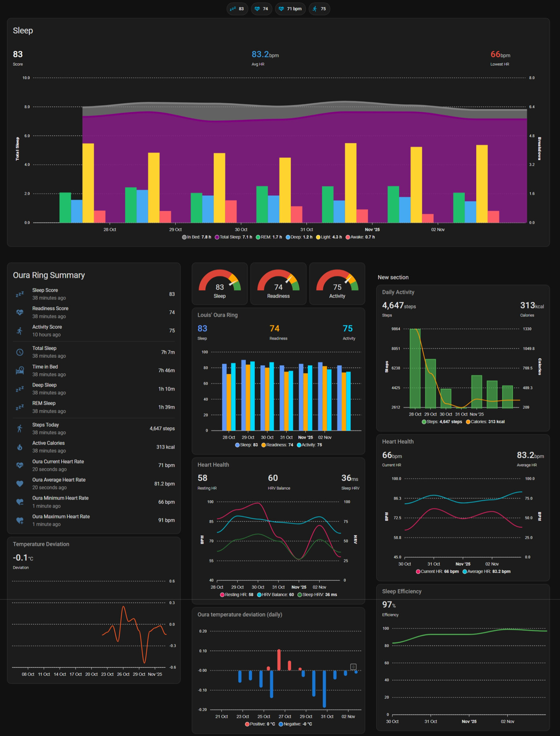Toggle the Awake series legend entry

(360, 237)
